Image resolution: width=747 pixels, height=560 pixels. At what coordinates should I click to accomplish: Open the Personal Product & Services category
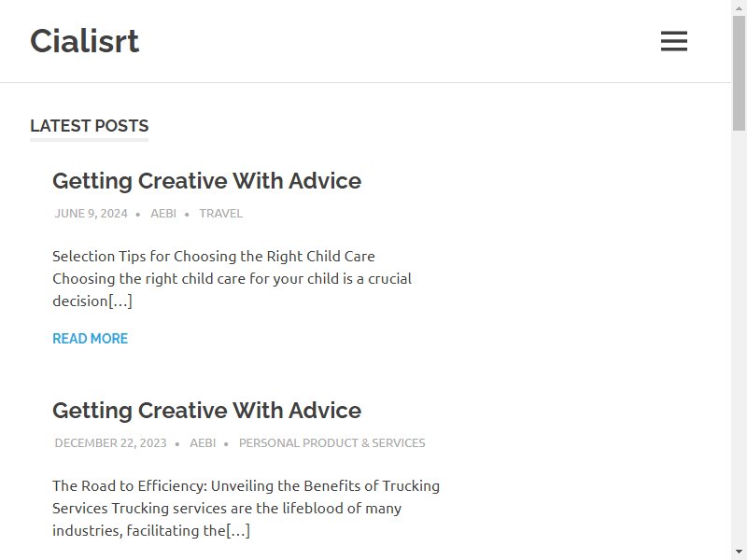coord(332,442)
